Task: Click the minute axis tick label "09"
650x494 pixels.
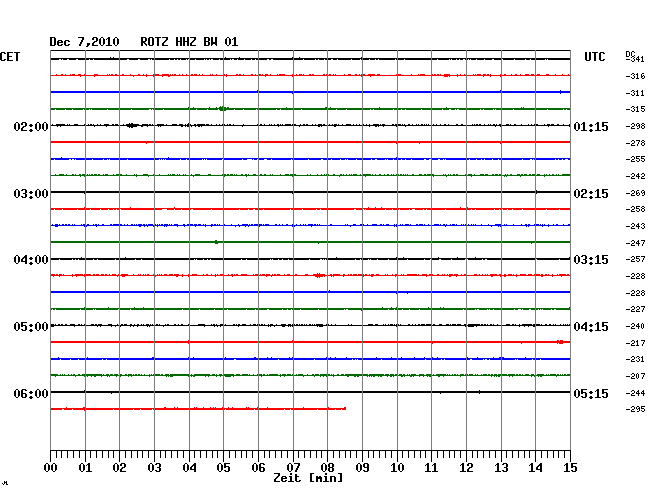Action: click(x=362, y=467)
